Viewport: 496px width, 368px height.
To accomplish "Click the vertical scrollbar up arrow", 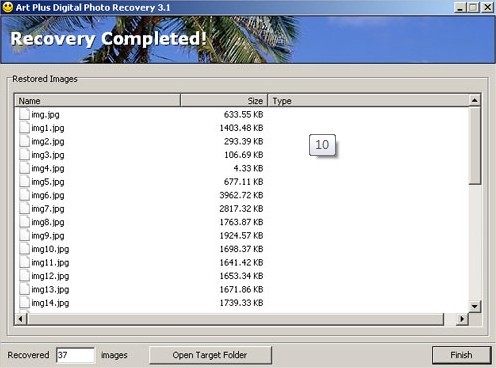I will (x=475, y=100).
